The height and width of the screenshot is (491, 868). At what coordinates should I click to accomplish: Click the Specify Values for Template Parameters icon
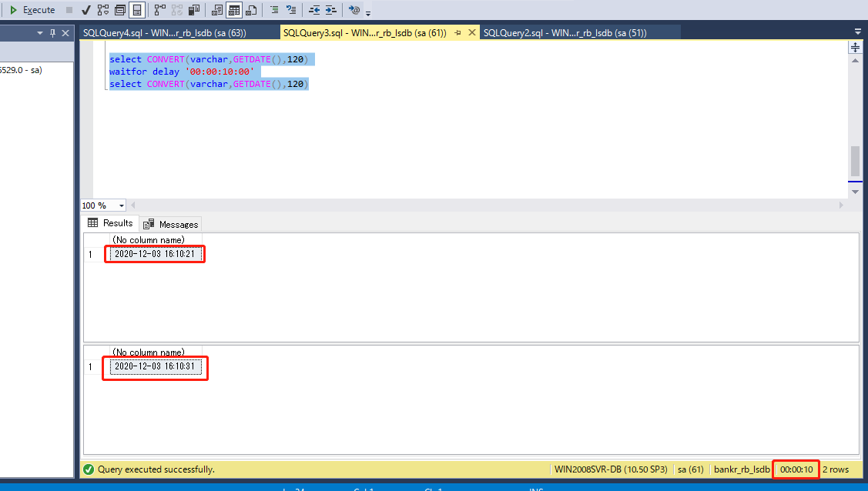[354, 10]
